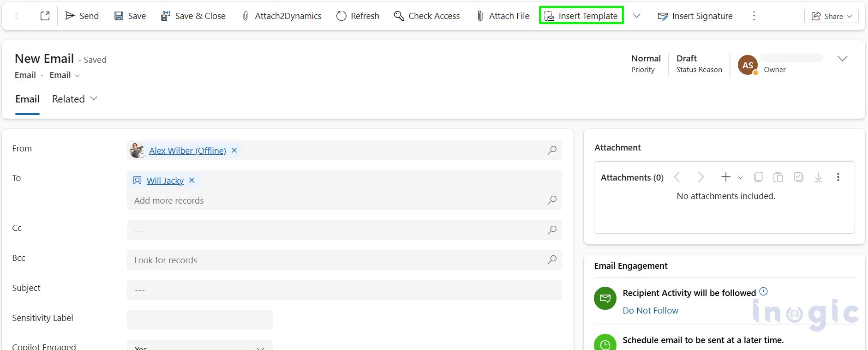Open attachments more options menu
The image size is (868, 350).
click(x=838, y=177)
